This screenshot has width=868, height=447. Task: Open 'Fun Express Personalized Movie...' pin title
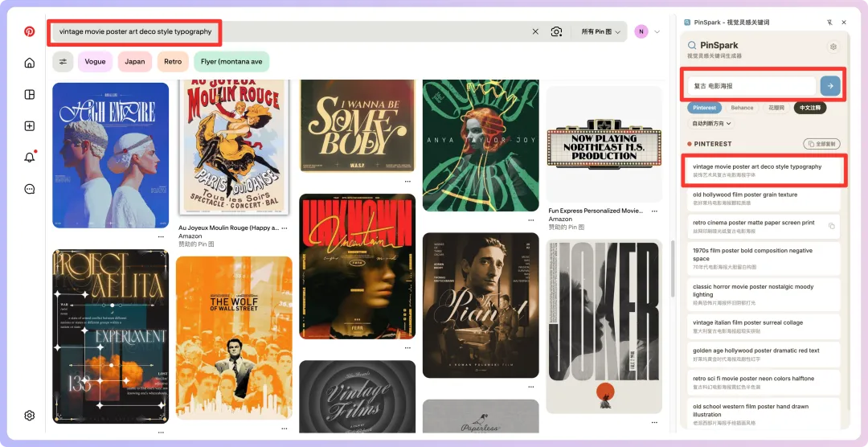click(x=596, y=211)
